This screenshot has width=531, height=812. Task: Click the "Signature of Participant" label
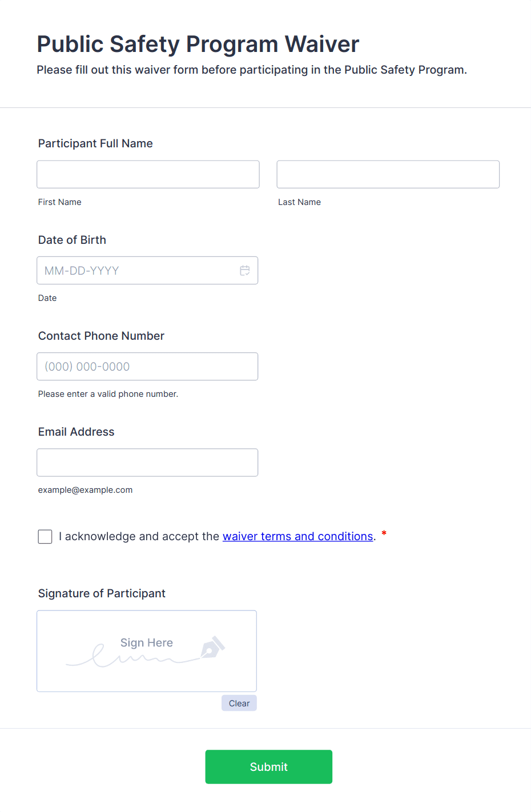tap(102, 593)
